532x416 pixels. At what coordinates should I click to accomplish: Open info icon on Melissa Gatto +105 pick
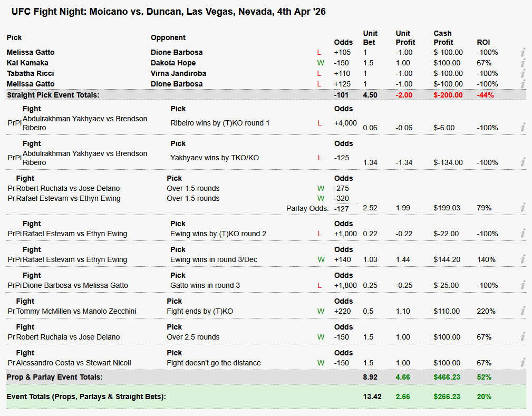pyautogui.click(x=523, y=52)
